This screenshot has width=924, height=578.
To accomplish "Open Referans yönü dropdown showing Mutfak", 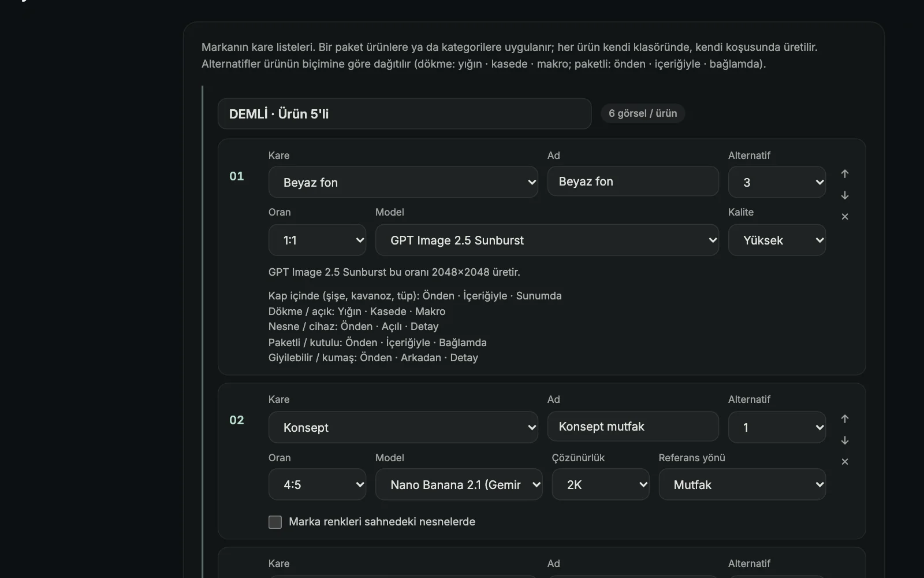I will 742,484.
